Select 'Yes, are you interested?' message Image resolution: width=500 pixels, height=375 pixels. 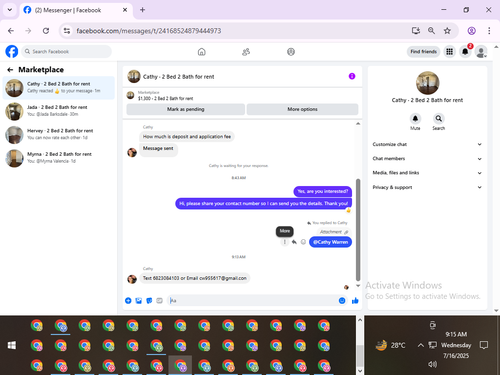point(323,191)
